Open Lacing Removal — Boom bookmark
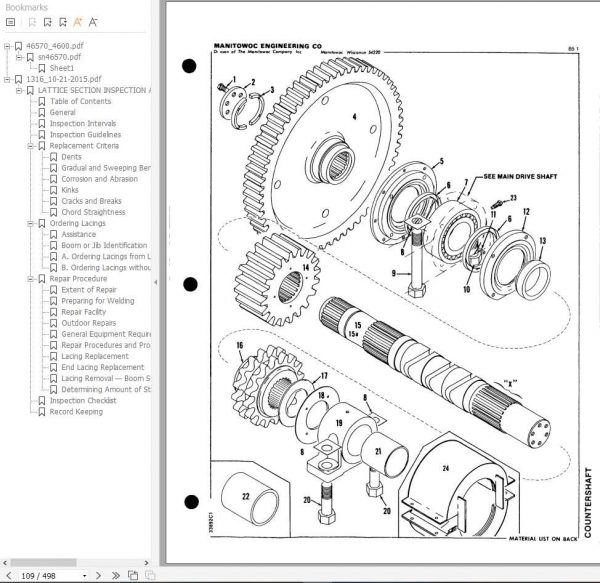The width and height of the screenshot is (600, 583). [106, 379]
